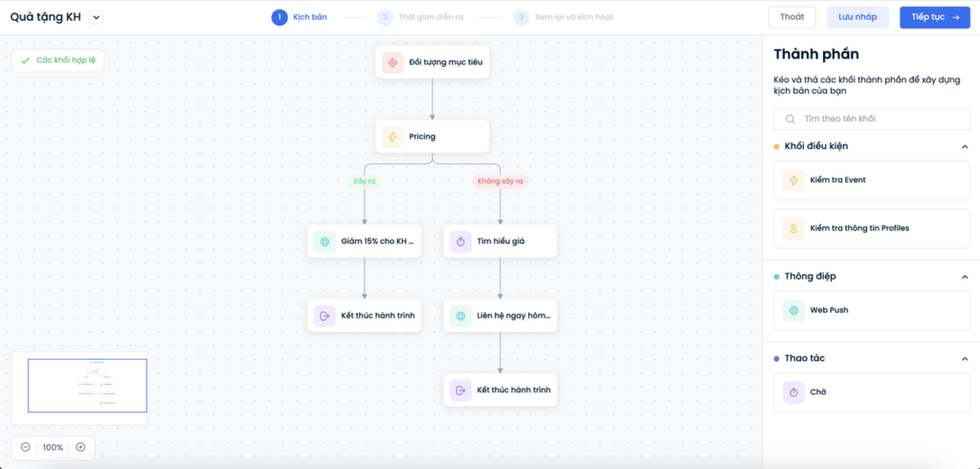Click the Xảy ra branch label
Viewport: 980px width, 469px height.
coord(365,181)
